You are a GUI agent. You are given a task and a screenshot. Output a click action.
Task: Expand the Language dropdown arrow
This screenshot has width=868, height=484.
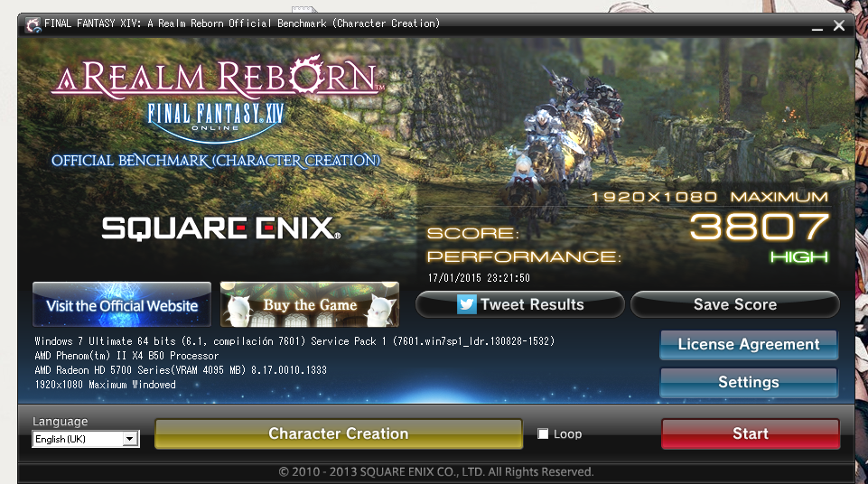(129, 439)
